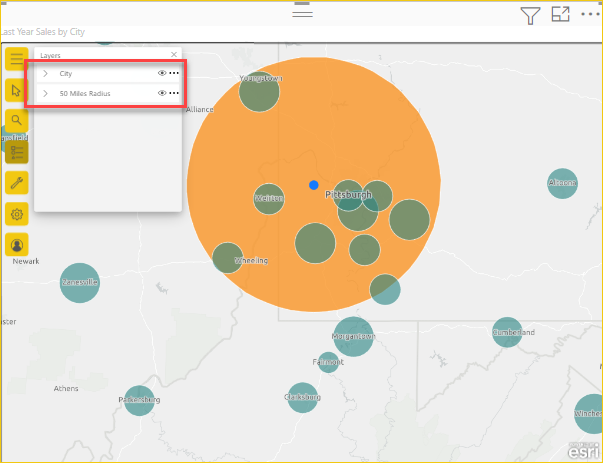
Task: Open City layer options ellipsis menu
Action: pos(174,73)
